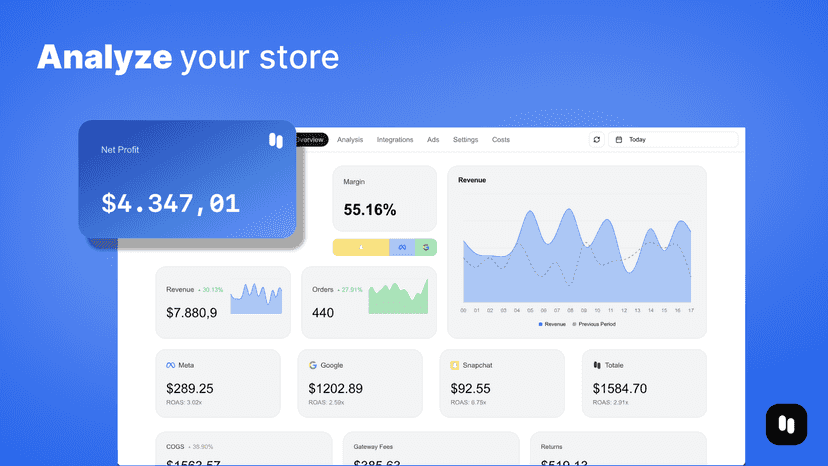The width and height of the screenshot is (828, 466).
Task: Click the Google logo icon
Action: (313, 365)
